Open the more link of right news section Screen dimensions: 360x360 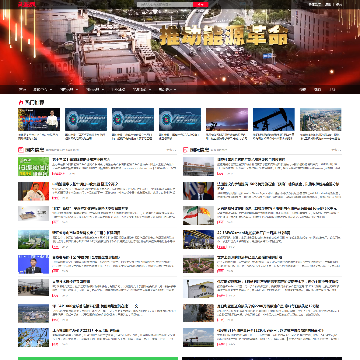[336, 150]
